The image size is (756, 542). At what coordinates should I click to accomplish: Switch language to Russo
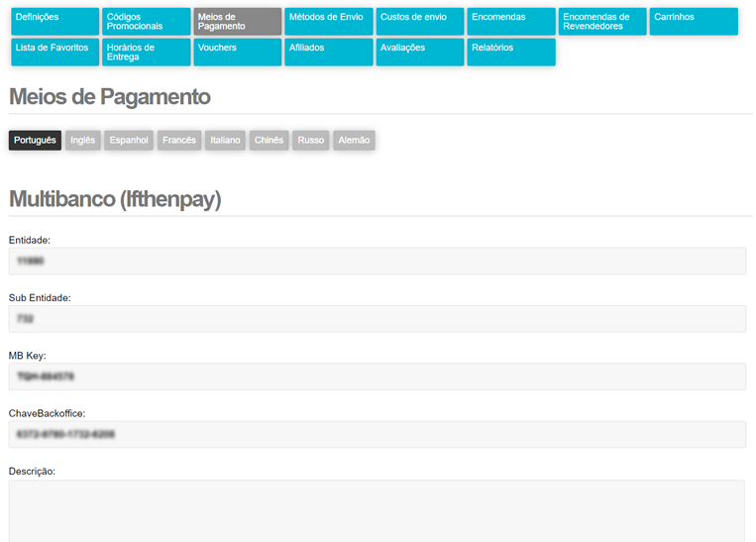[310, 141]
